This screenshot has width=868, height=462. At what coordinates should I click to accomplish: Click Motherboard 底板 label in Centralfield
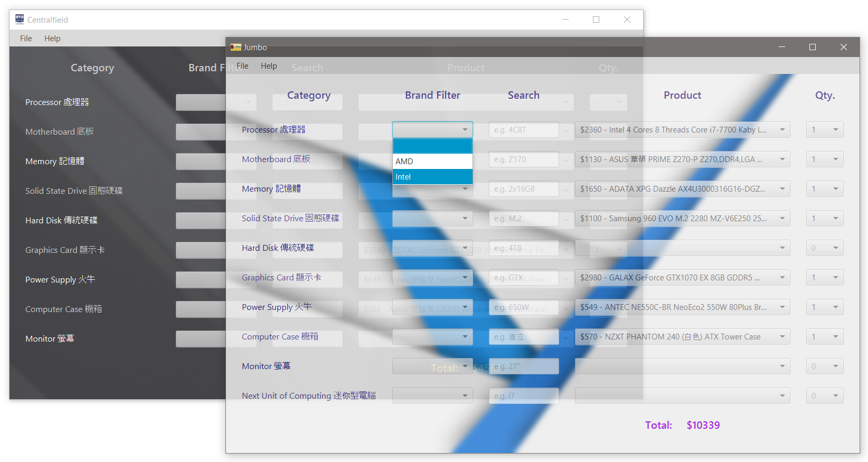click(x=60, y=132)
